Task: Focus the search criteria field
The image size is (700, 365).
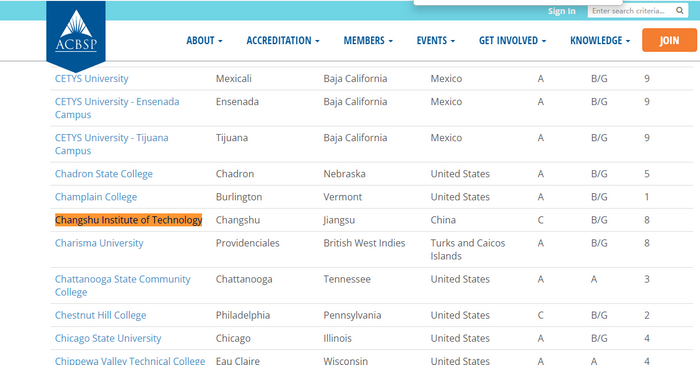Action: pos(631,11)
